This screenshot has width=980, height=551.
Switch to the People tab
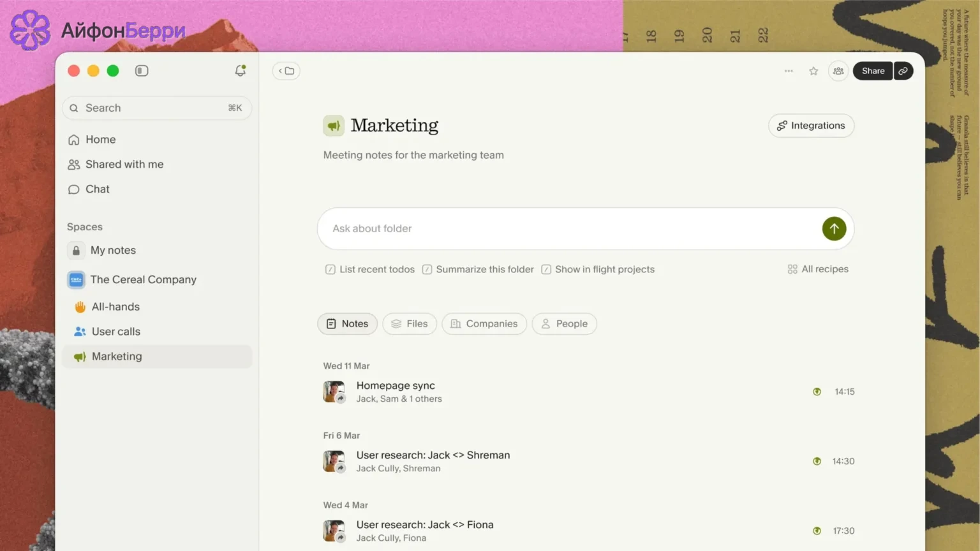565,324
